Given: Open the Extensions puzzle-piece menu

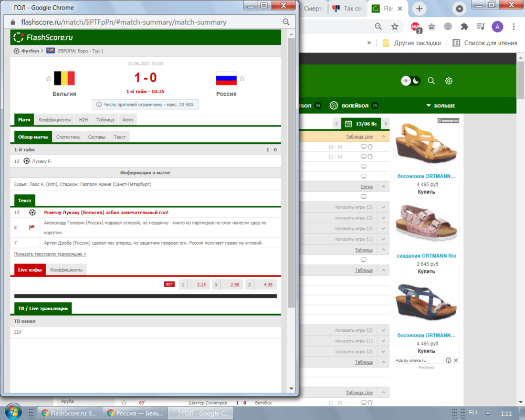Looking at the screenshot, I should pos(464,26).
